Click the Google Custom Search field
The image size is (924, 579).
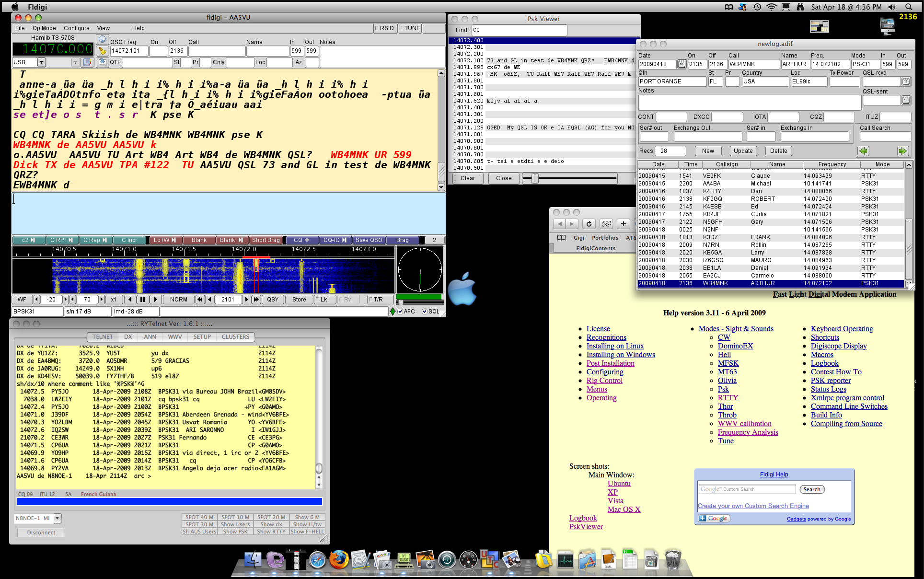tap(747, 489)
